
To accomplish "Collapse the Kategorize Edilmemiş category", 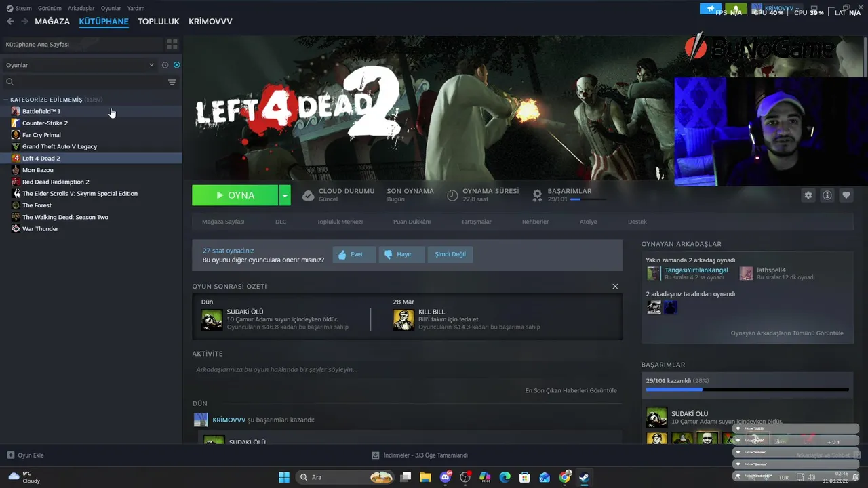I will point(6,100).
